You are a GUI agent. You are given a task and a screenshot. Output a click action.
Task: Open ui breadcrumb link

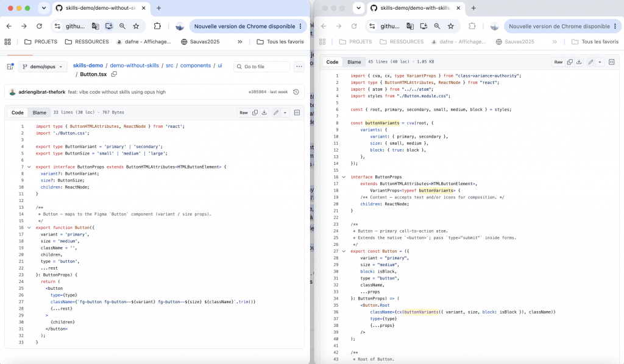pos(219,65)
